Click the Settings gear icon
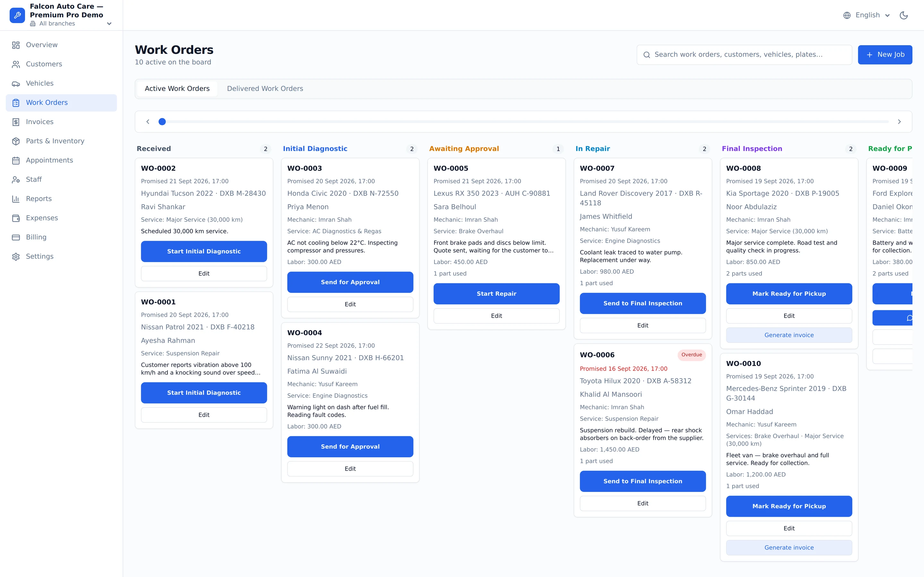 coord(16,256)
